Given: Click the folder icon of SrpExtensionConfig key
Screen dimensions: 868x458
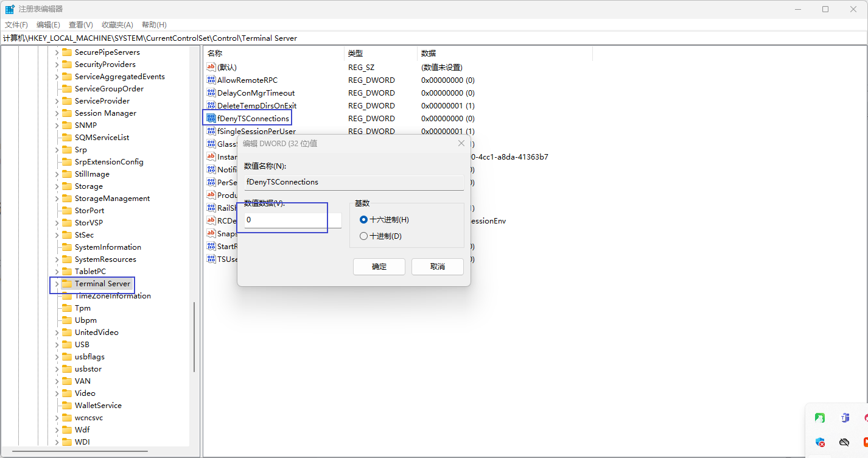Looking at the screenshot, I should pyautogui.click(x=67, y=161).
